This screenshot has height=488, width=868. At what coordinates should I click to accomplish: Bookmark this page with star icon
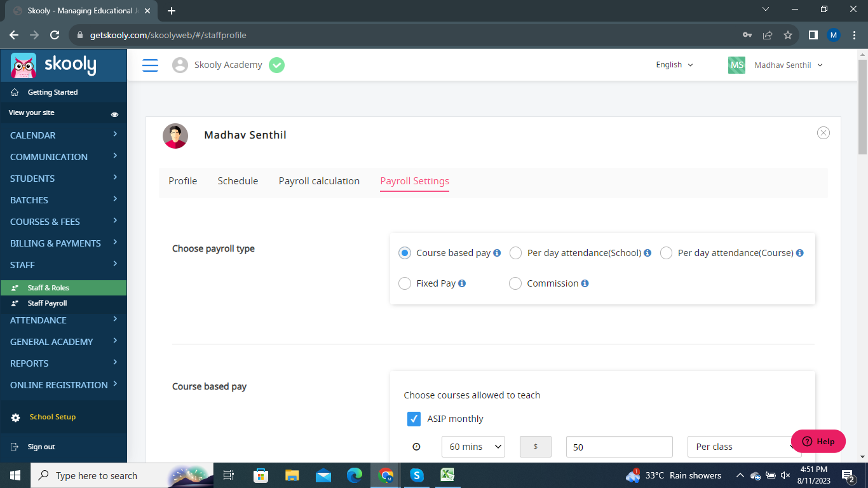coord(788,35)
